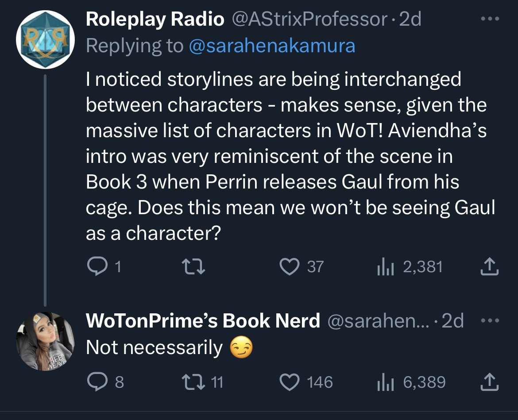Open Roleplay Radio's profile picture

(44, 39)
